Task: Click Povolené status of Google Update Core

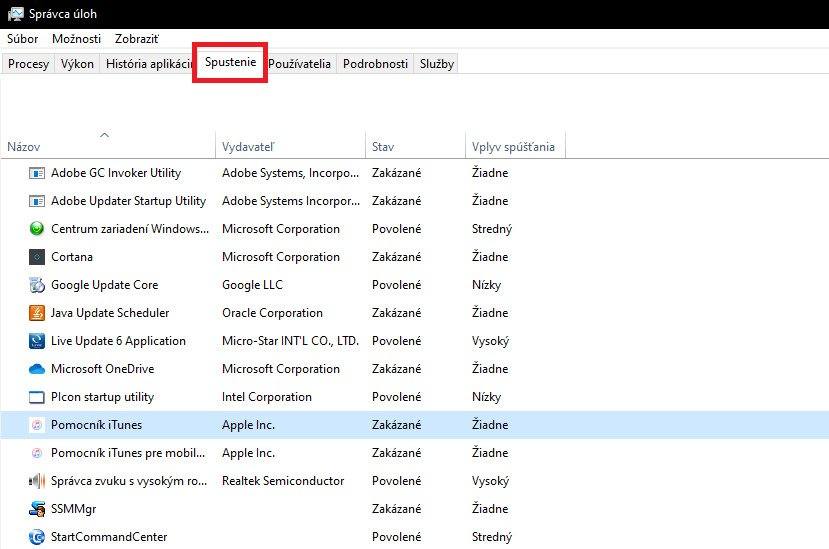Action: pyautogui.click(x=397, y=285)
